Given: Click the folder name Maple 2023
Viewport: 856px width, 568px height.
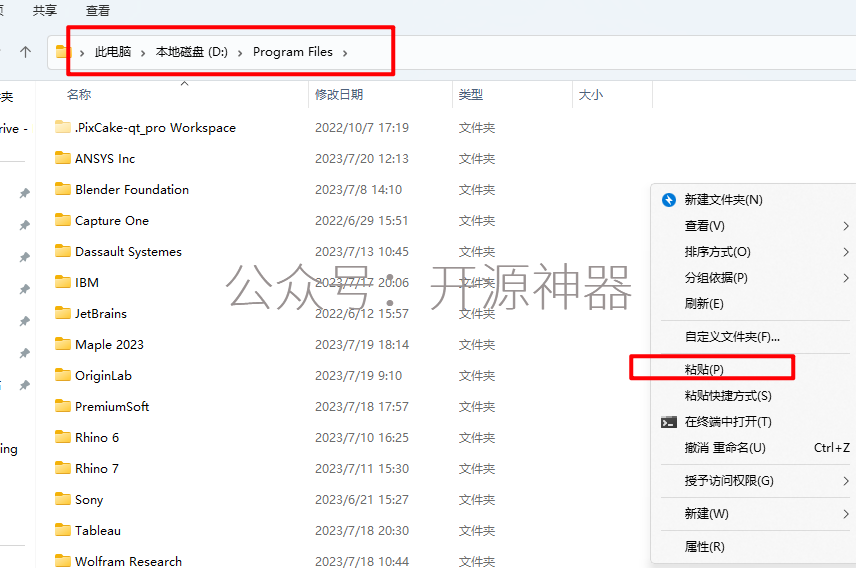Looking at the screenshot, I should (109, 345).
